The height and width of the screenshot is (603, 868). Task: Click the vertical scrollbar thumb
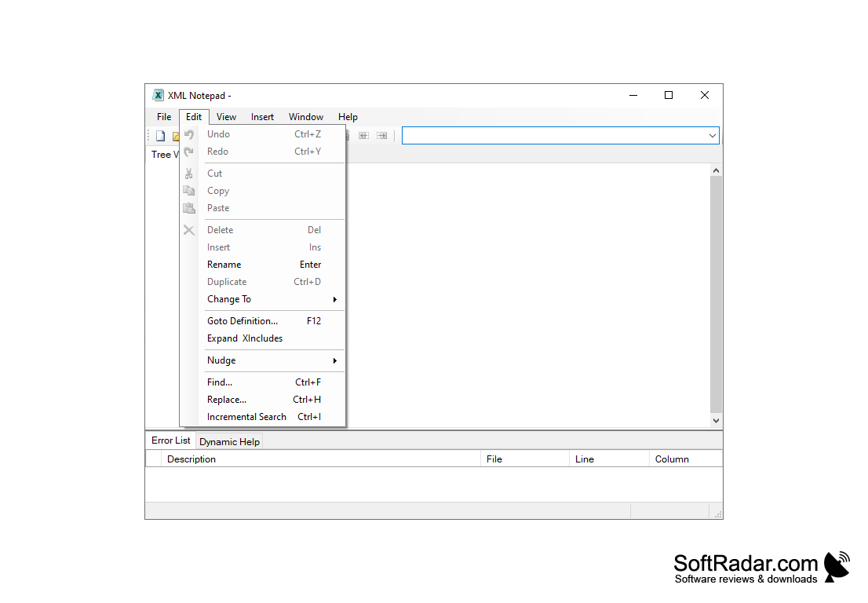pyautogui.click(x=716, y=294)
